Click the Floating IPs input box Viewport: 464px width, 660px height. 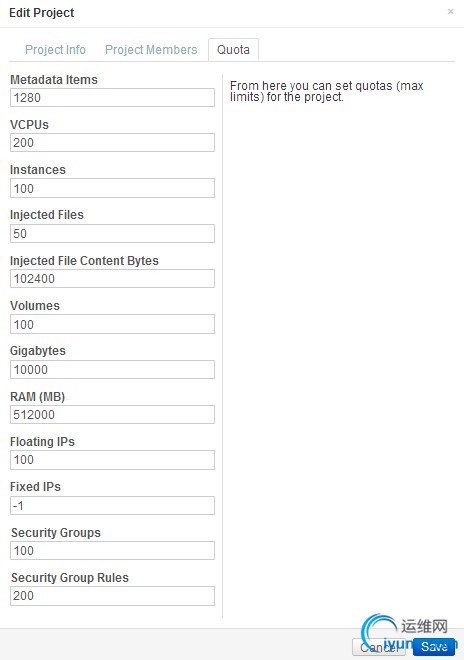tap(112, 460)
